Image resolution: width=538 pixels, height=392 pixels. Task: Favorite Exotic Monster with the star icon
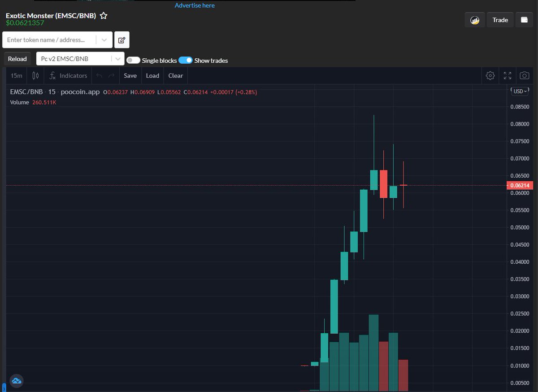(104, 16)
